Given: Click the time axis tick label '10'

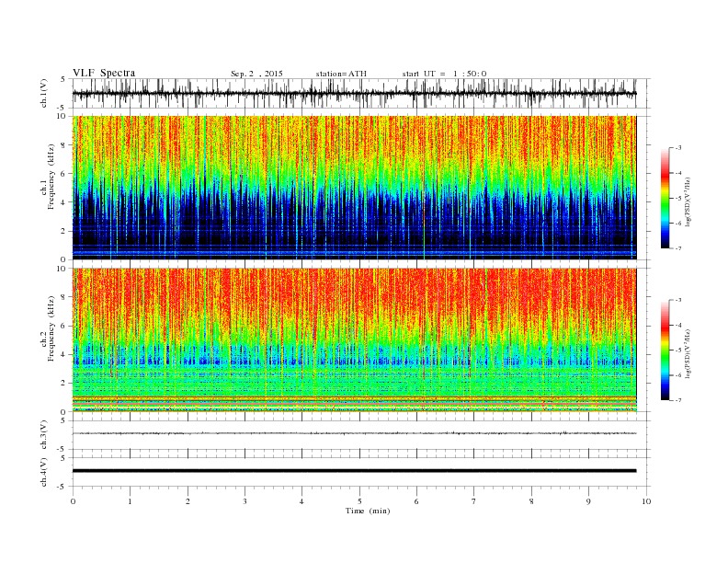Looking at the screenshot, I should [x=646, y=501].
